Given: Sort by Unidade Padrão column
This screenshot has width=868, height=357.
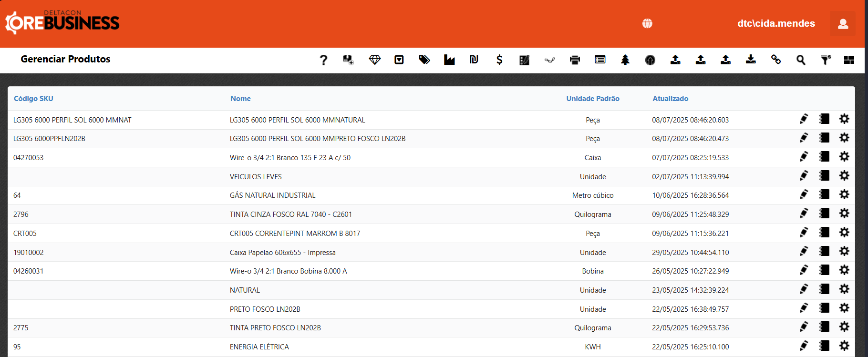Looking at the screenshot, I should pos(593,99).
